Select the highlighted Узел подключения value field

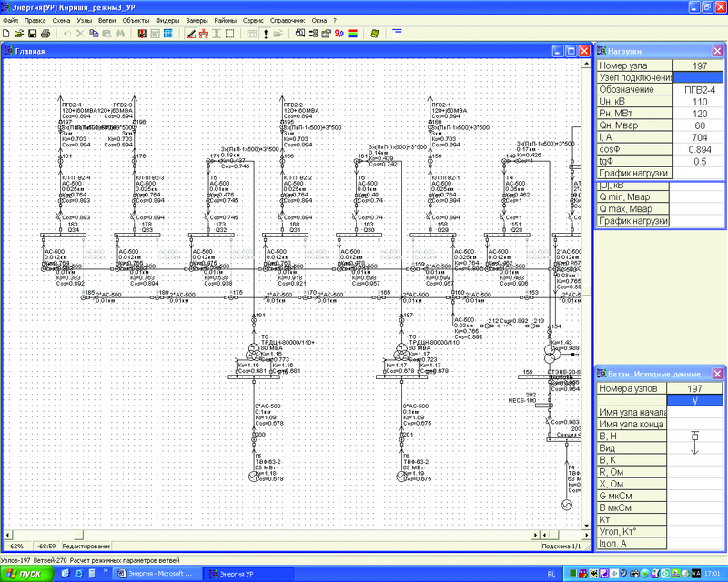(x=698, y=77)
